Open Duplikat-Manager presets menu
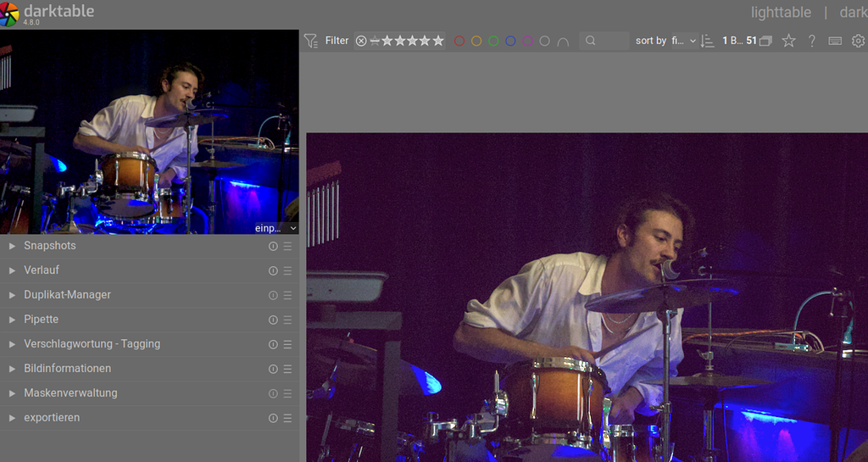Image resolution: width=868 pixels, height=462 pixels. 288,296
